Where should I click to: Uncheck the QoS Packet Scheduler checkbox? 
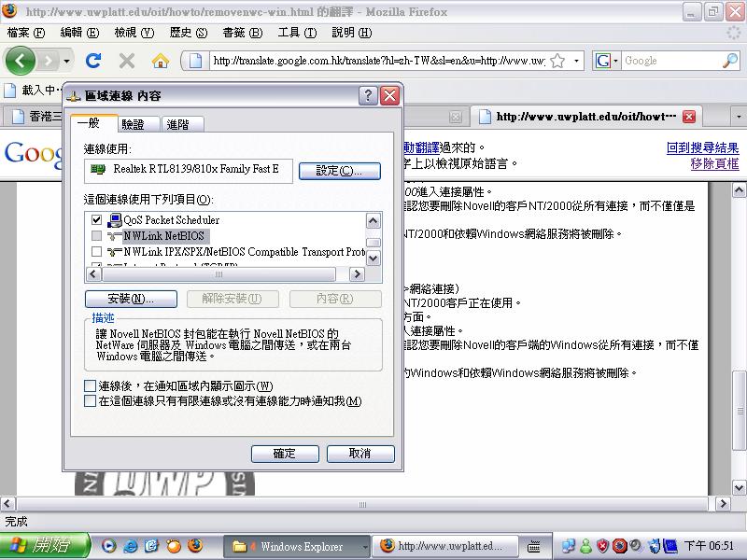pos(97,219)
